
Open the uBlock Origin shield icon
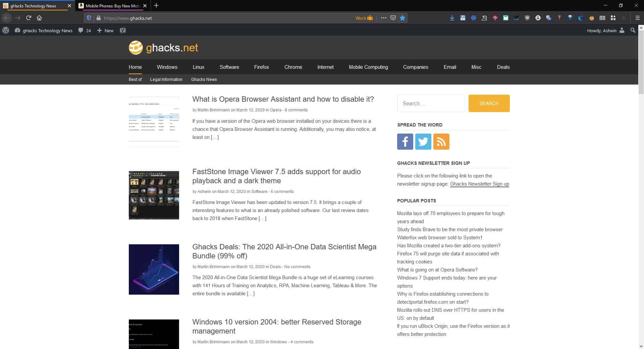coord(527,18)
